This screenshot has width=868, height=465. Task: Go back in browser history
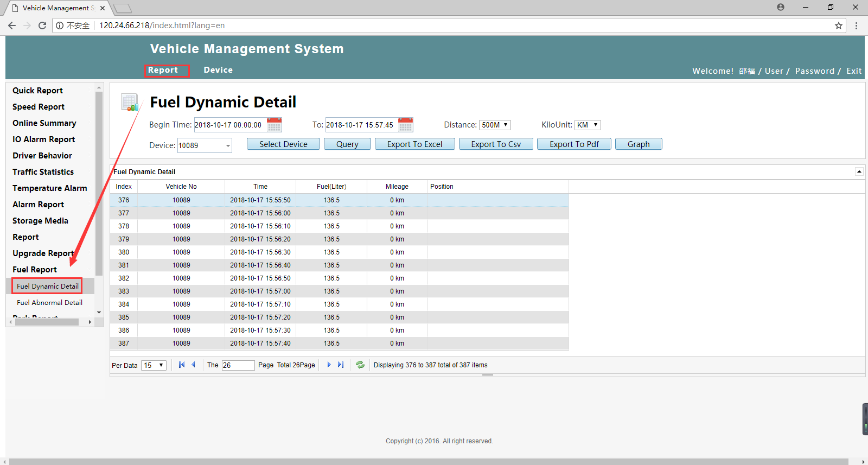click(12, 26)
